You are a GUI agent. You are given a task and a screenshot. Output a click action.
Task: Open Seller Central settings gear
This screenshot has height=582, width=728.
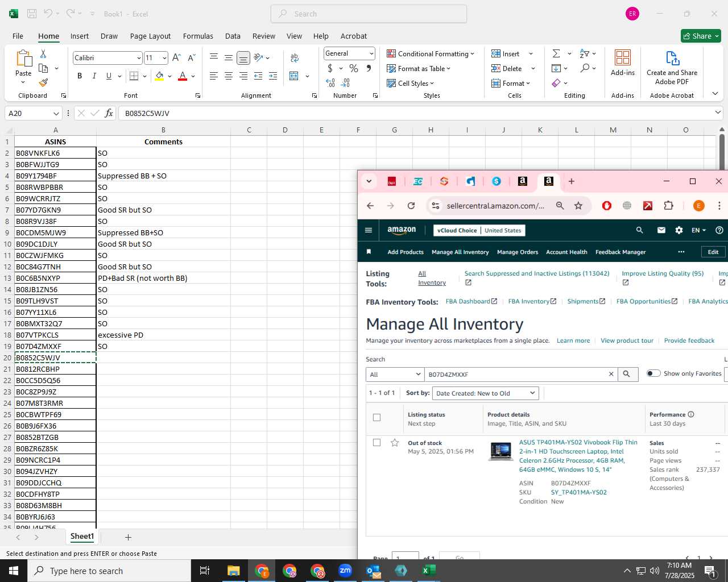(679, 230)
